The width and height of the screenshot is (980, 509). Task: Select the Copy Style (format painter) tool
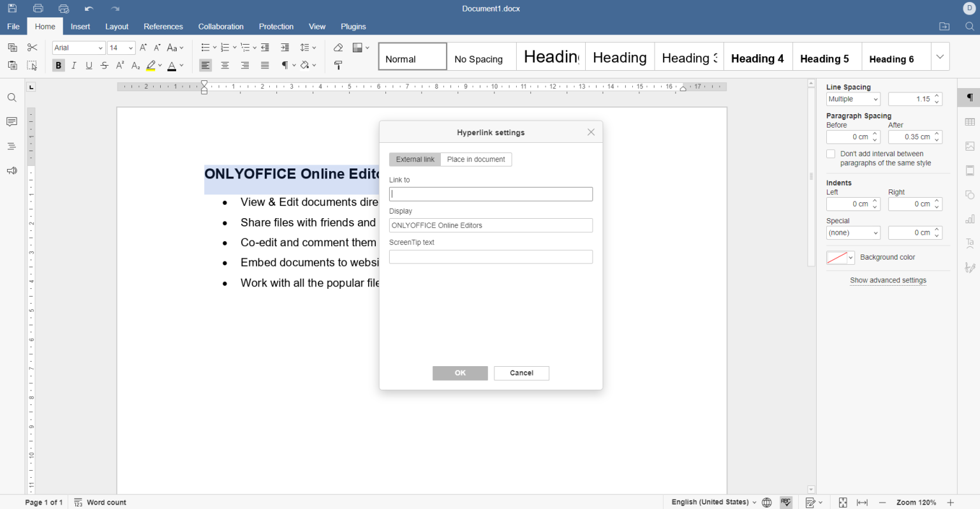pos(338,64)
